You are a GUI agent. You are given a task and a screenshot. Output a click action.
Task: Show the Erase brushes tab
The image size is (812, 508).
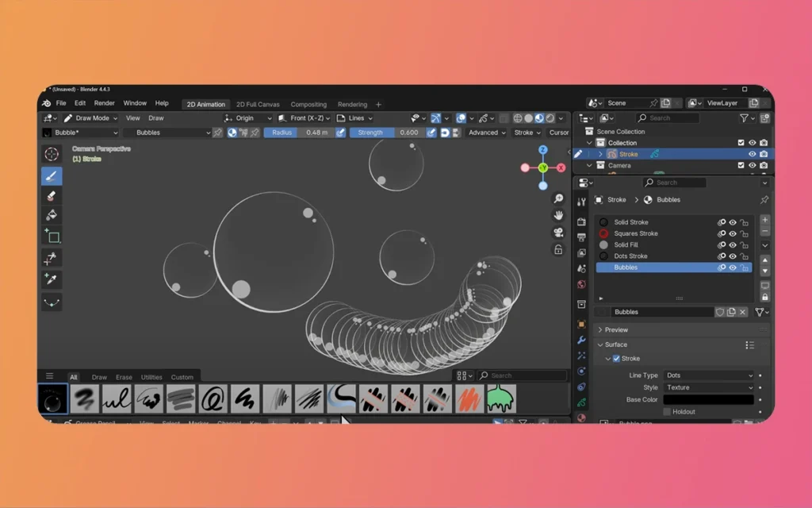124,377
